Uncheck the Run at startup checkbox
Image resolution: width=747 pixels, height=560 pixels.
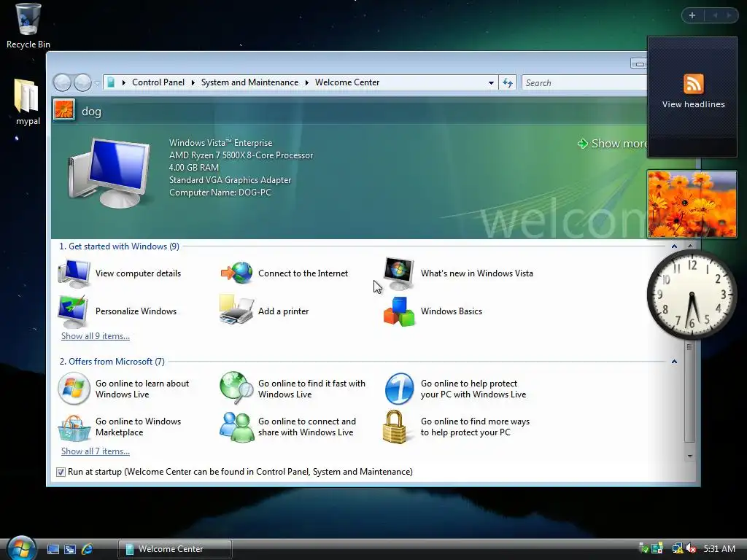click(x=61, y=472)
